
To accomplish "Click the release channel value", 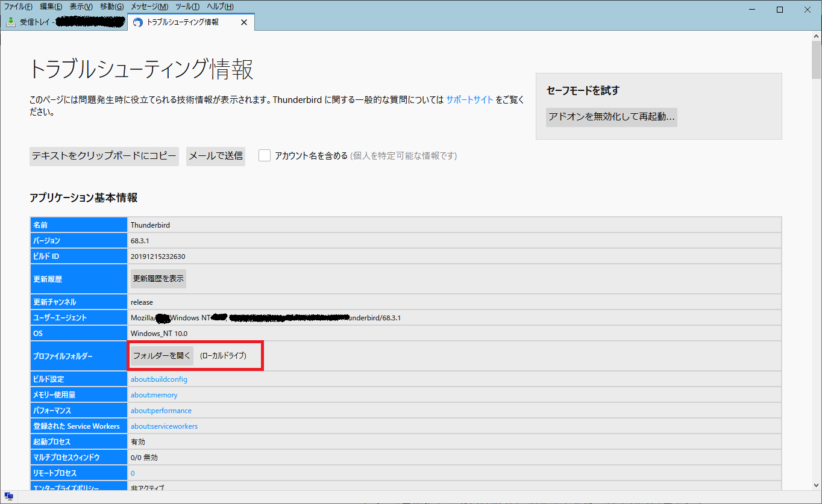I will [142, 302].
